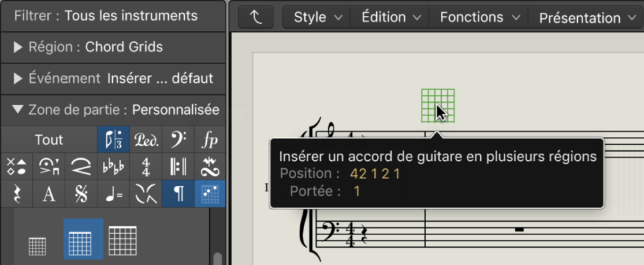Viewport: 644px width, 265px height.
Task: Click the Tout button
Action: [49, 139]
